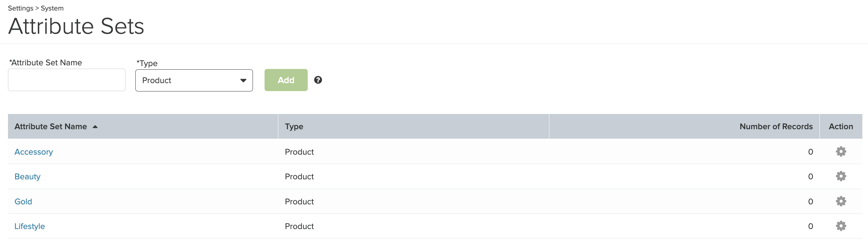Image resolution: width=868 pixels, height=249 pixels.
Task: Open the gear action for Beauty
Action: click(841, 176)
